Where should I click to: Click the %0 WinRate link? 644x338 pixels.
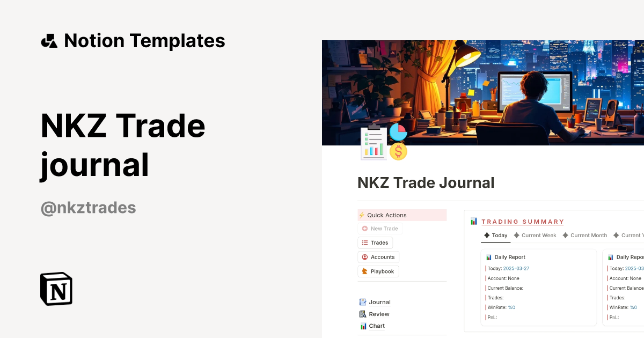(x=511, y=307)
